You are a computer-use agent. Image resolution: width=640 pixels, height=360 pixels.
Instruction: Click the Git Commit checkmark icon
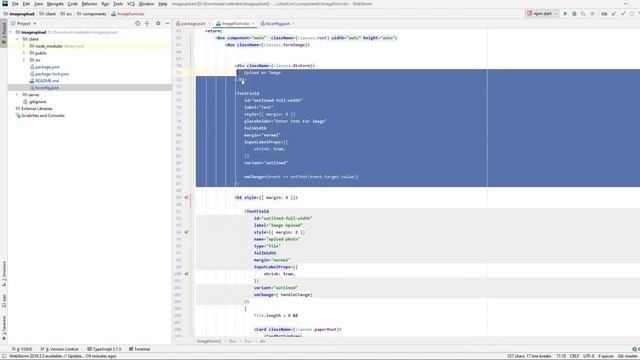(x=623, y=13)
